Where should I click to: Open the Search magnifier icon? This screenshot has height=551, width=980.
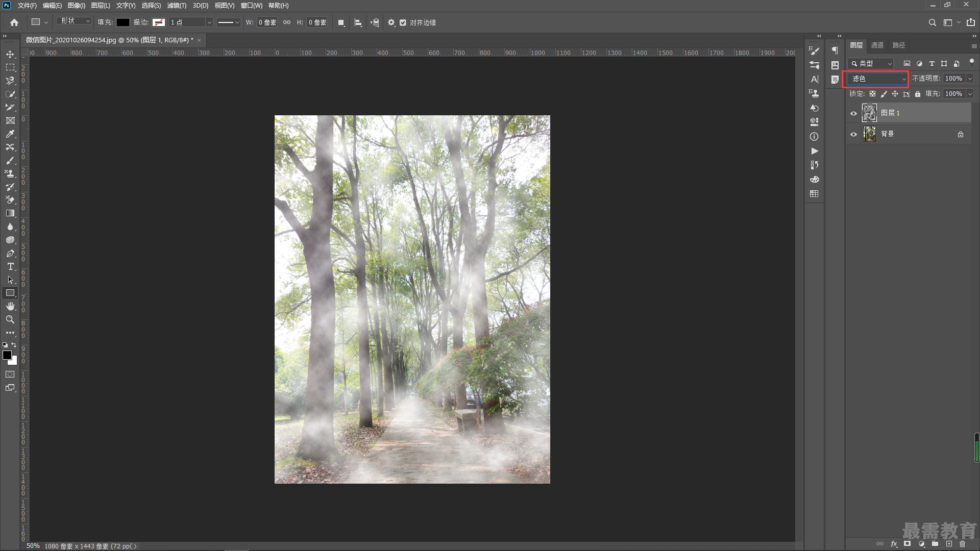click(933, 22)
